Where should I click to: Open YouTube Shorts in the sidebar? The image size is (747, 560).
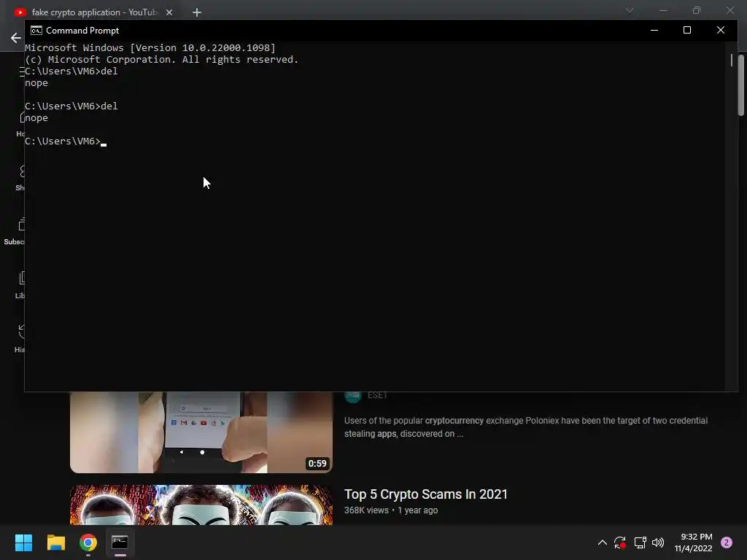click(20, 178)
